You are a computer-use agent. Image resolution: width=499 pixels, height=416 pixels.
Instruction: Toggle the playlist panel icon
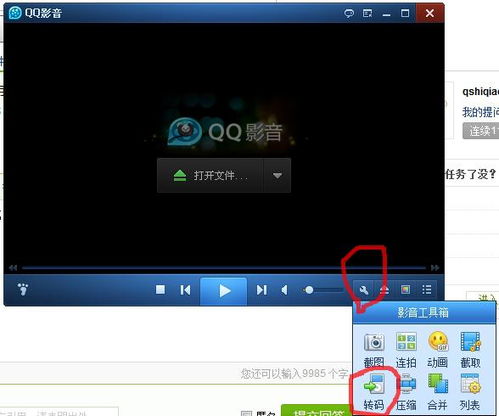point(426,290)
